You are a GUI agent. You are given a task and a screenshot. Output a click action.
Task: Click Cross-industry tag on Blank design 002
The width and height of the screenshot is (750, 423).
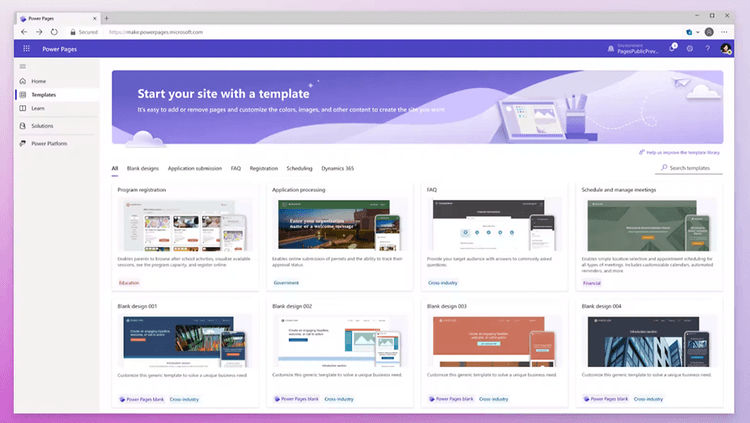pyautogui.click(x=339, y=399)
